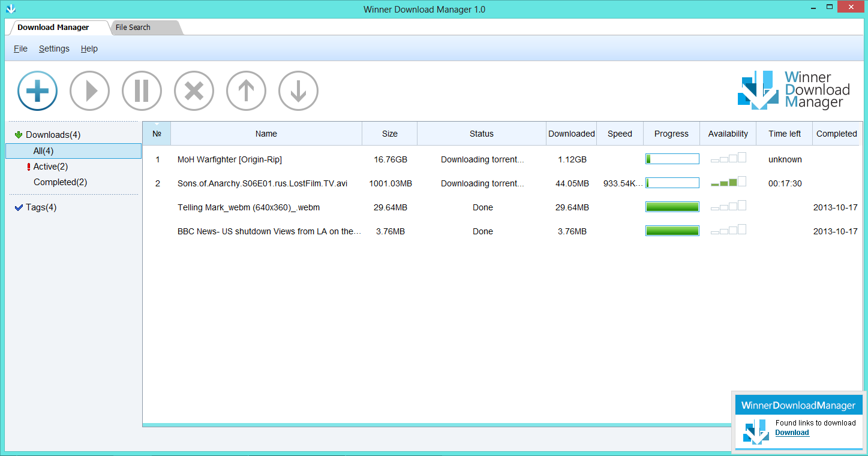Select the All(4) category
This screenshot has width=868, height=456.
pyautogui.click(x=73, y=151)
